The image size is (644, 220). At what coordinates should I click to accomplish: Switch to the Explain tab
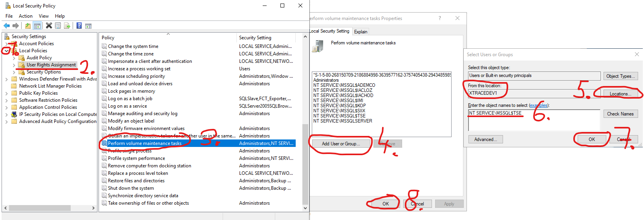tap(360, 32)
